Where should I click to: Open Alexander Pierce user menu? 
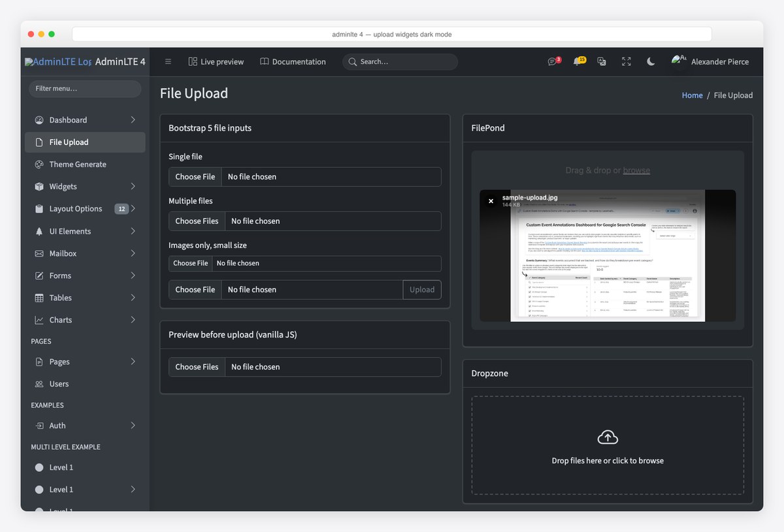710,61
